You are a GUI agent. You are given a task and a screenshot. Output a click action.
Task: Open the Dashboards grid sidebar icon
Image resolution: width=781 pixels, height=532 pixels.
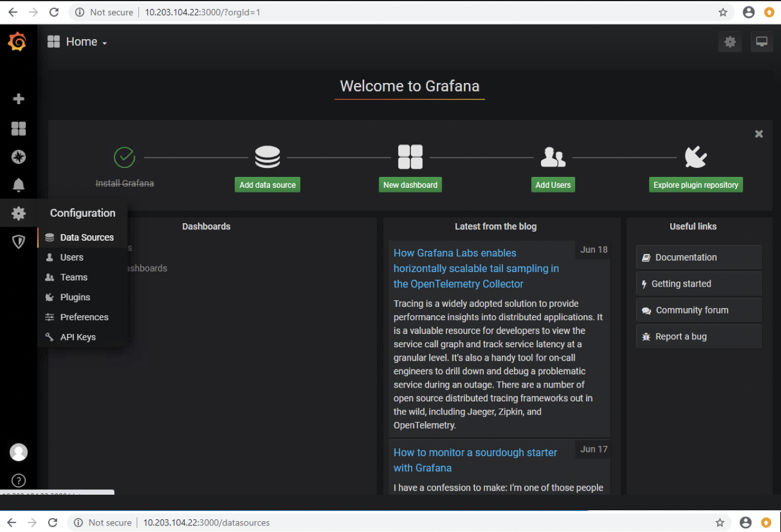[x=19, y=128]
